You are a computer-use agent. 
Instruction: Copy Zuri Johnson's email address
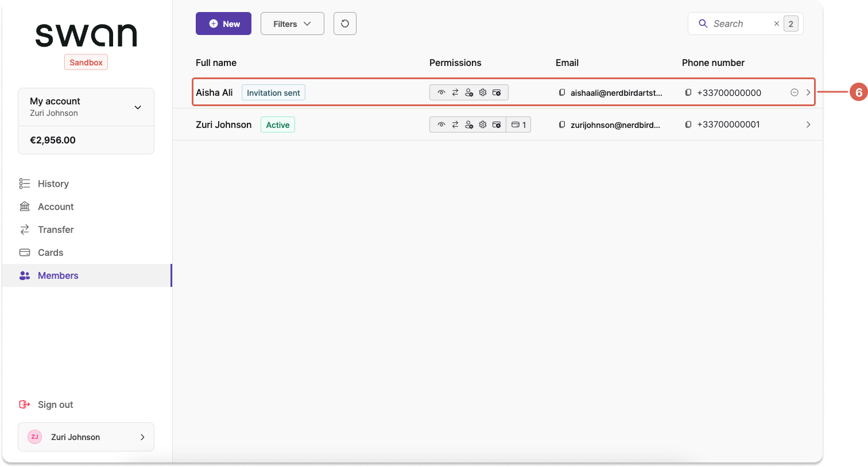pos(562,124)
